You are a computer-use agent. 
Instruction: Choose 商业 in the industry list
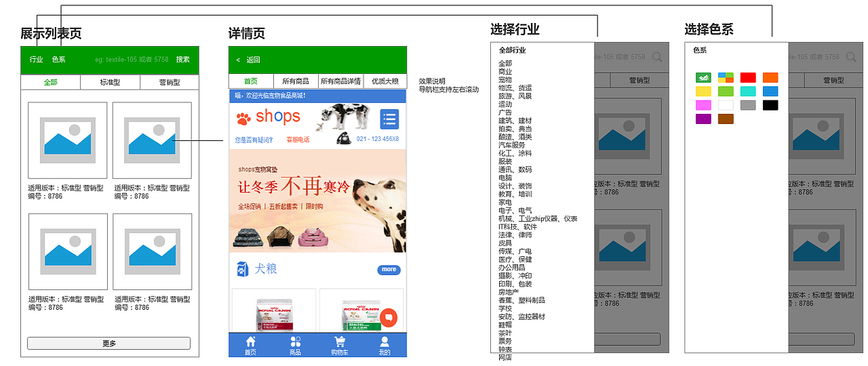coord(505,72)
